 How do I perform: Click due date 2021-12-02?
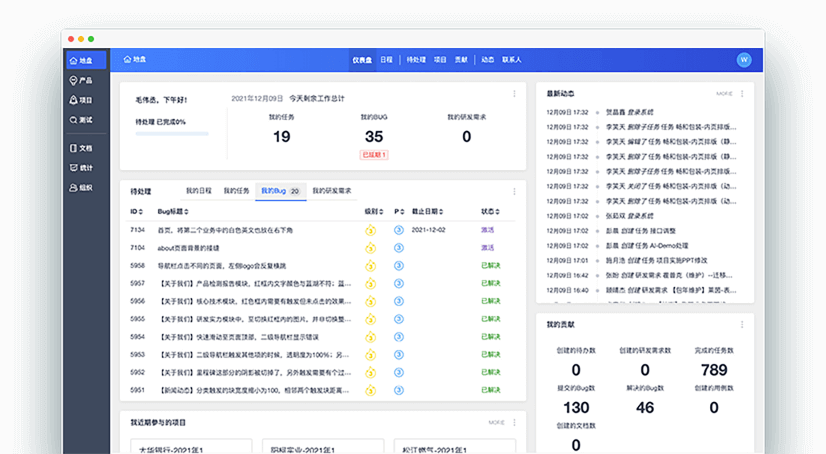tap(428, 230)
